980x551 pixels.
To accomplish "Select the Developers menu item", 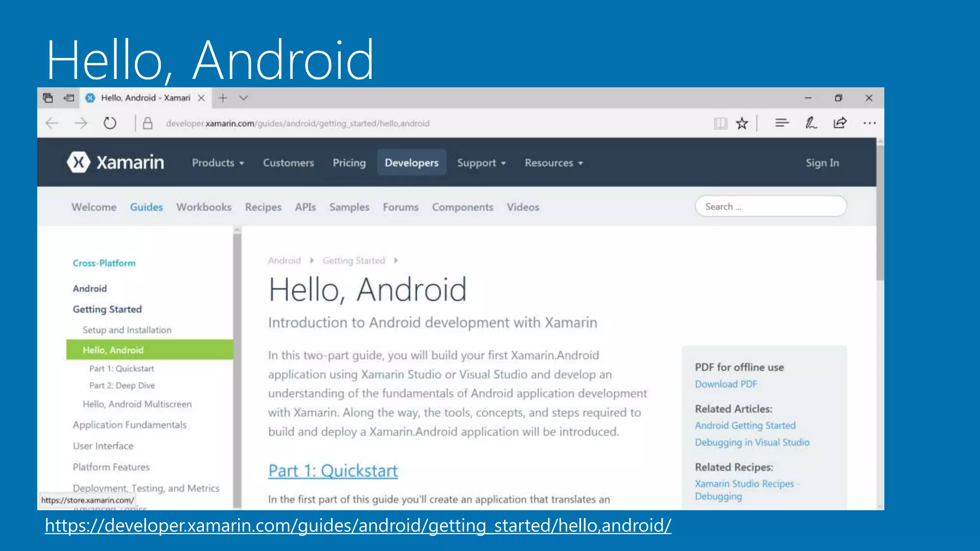I will click(x=412, y=163).
